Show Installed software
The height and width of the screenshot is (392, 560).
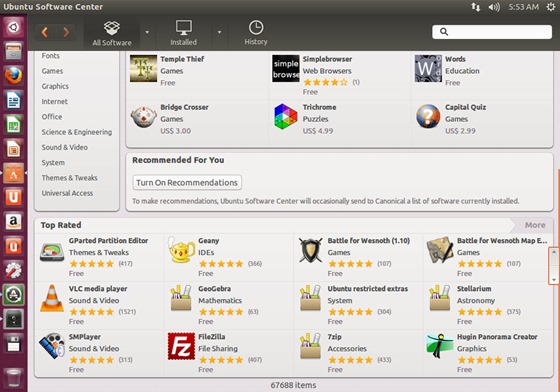184,33
